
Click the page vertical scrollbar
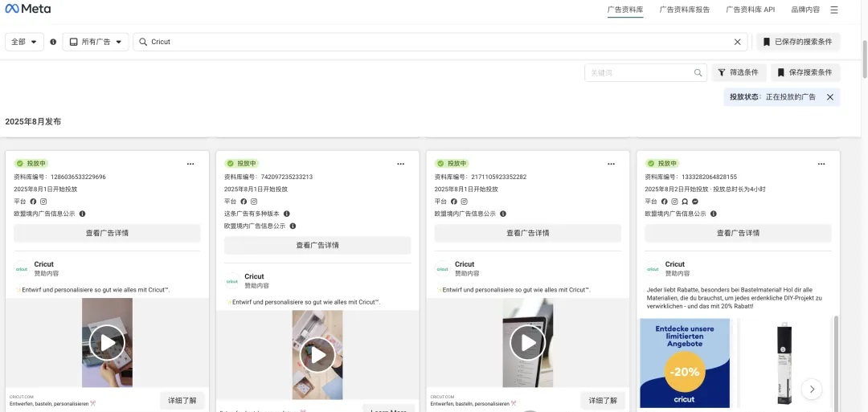click(866, 59)
